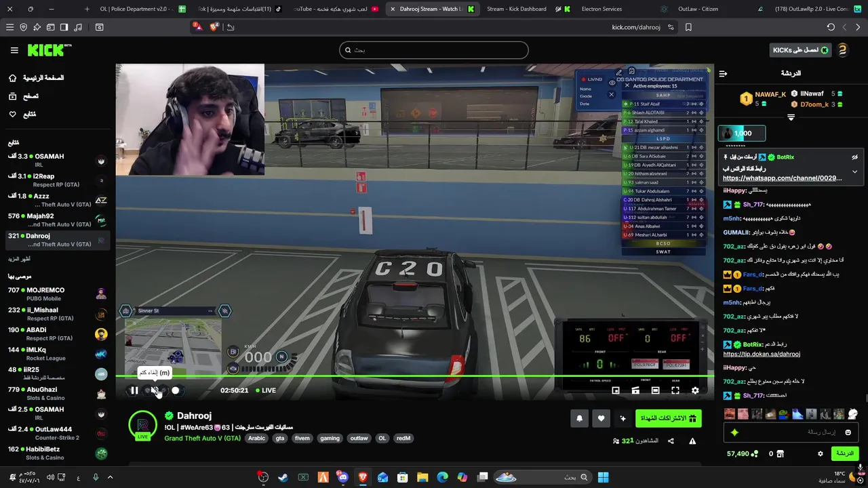Collapse the chat panel arrow icon
868x488 pixels.
coord(723,73)
